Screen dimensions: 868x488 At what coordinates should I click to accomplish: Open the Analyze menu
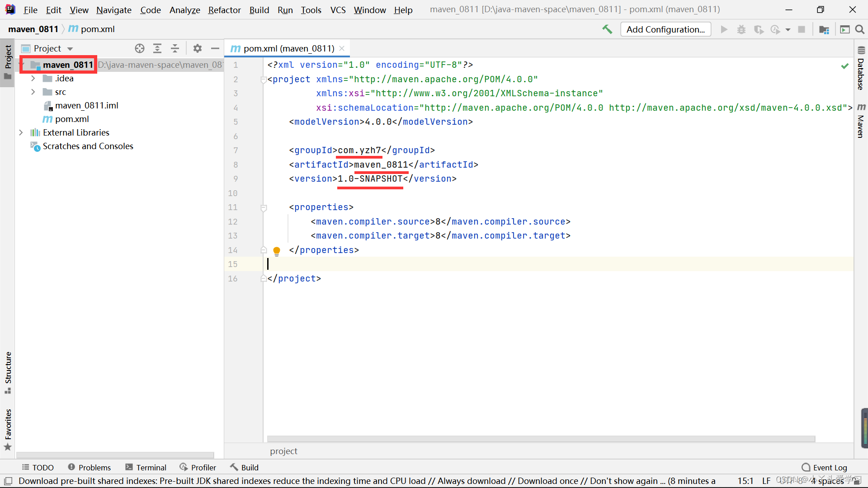(x=184, y=10)
